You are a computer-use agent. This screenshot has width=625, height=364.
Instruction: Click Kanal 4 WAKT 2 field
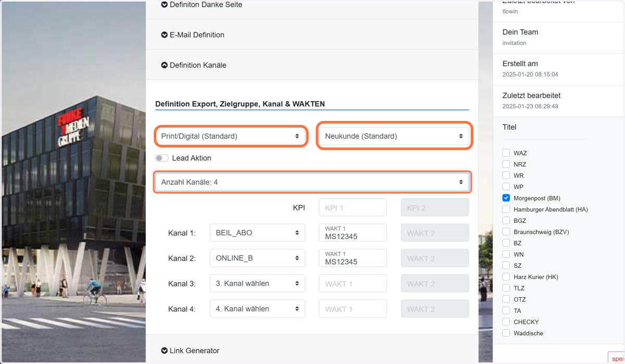pos(435,309)
